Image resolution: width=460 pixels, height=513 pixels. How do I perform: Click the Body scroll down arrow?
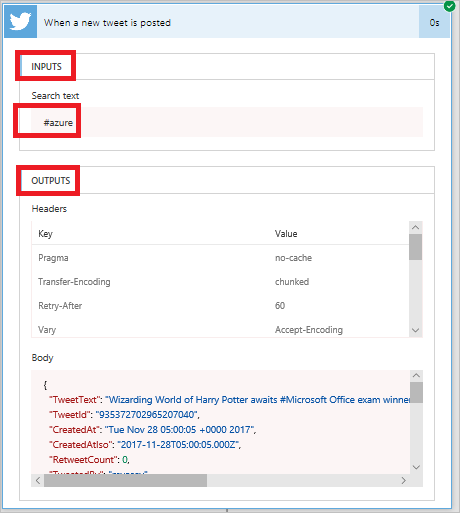point(416,467)
